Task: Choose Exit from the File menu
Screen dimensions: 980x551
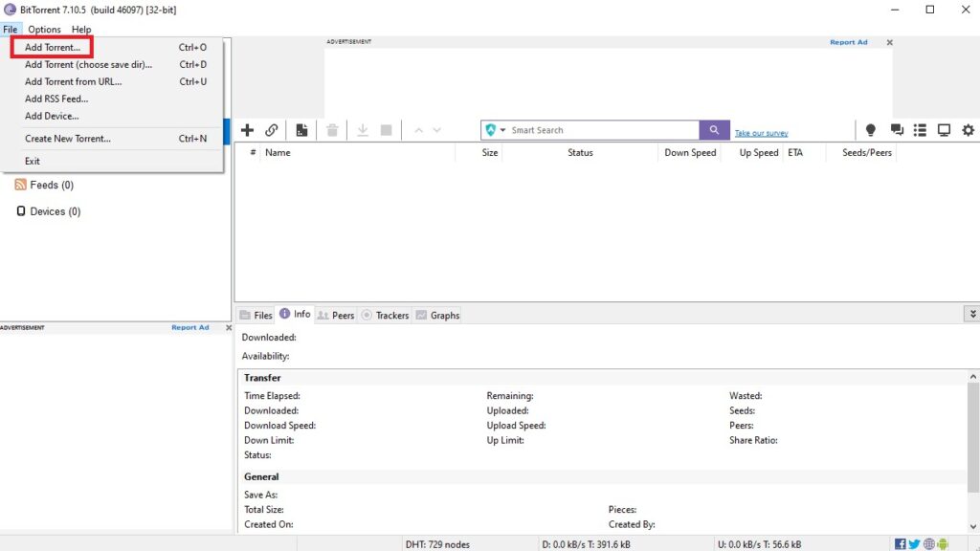Action: 113,161
